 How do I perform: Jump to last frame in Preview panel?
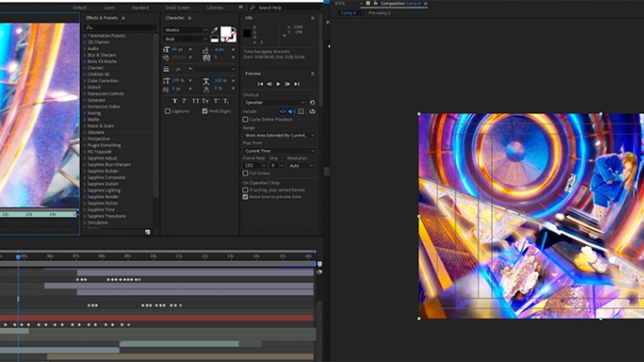pos(297,84)
